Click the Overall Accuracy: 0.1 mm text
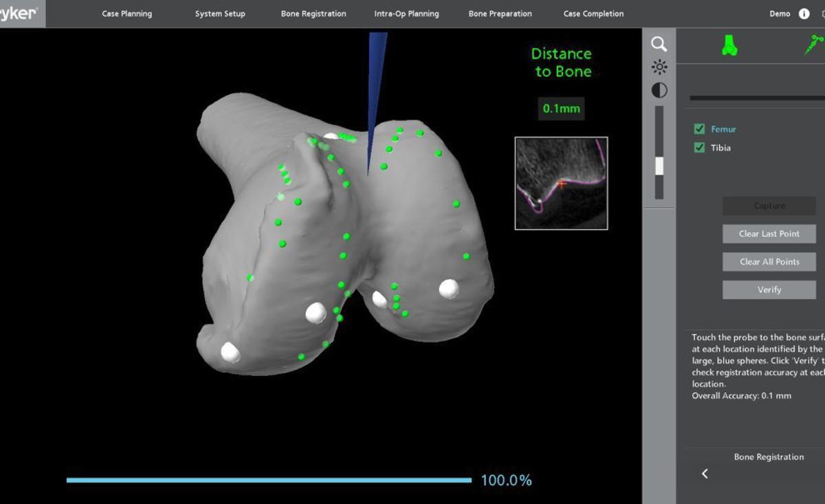The height and width of the screenshot is (504, 825). point(741,396)
